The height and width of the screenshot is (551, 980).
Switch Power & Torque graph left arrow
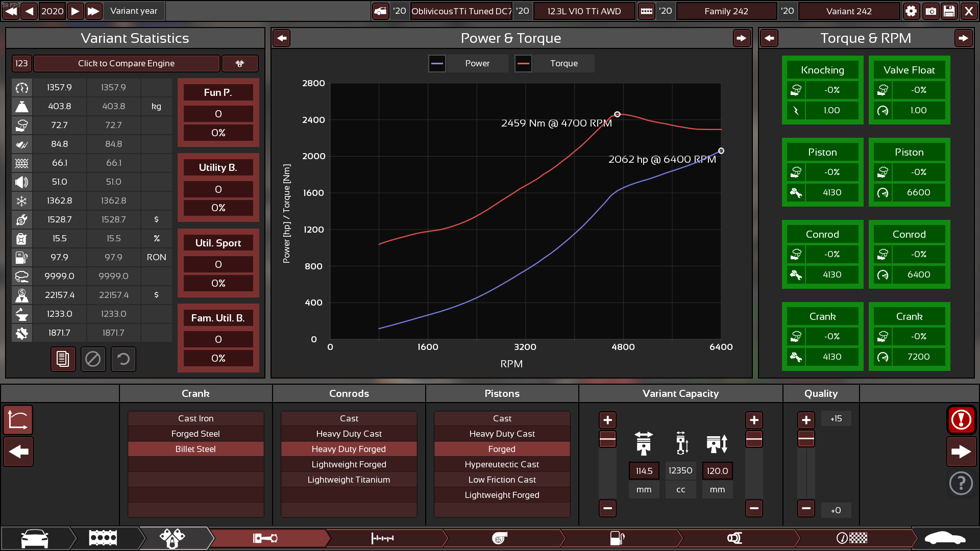(282, 38)
